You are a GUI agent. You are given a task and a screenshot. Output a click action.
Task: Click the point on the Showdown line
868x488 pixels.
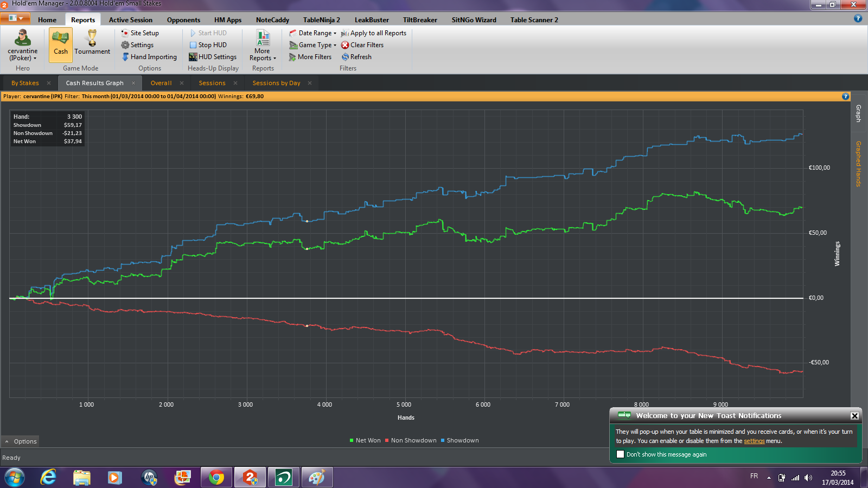pos(307,221)
